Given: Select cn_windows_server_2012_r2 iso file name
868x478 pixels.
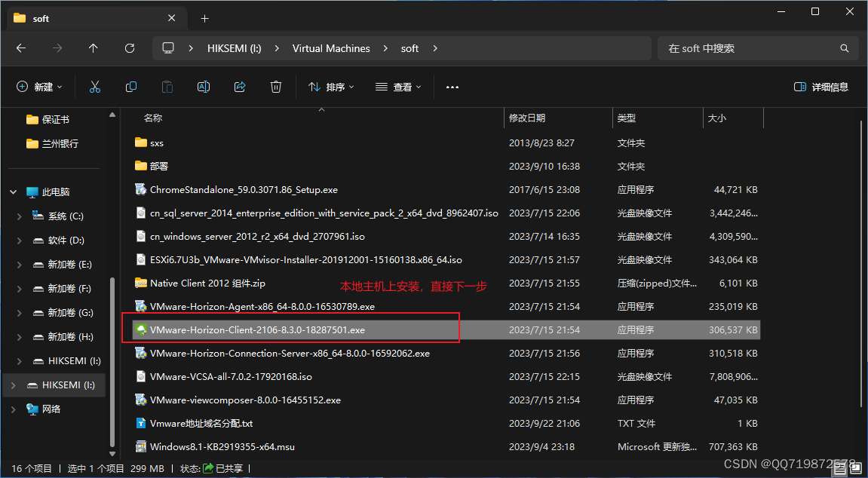Looking at the screenshot, I should pos(257,236).
